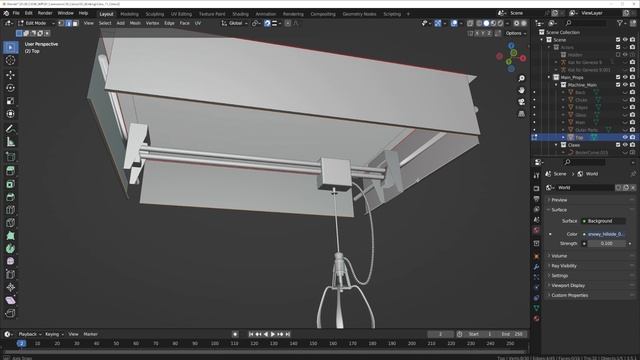Click the Pan view hand icon
The image size is (640, 360).
pos(521,90)
